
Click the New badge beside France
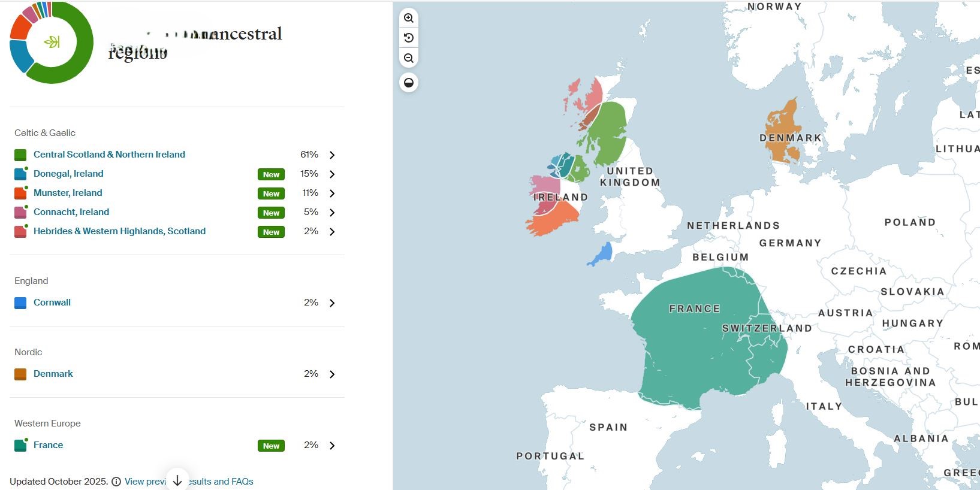tap(271, 446)
